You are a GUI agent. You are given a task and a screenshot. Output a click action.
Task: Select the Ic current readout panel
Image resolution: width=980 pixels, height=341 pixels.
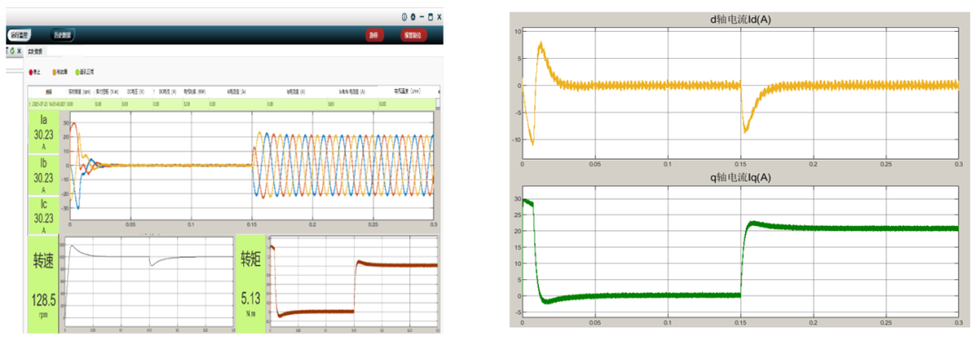pos(44,216)
